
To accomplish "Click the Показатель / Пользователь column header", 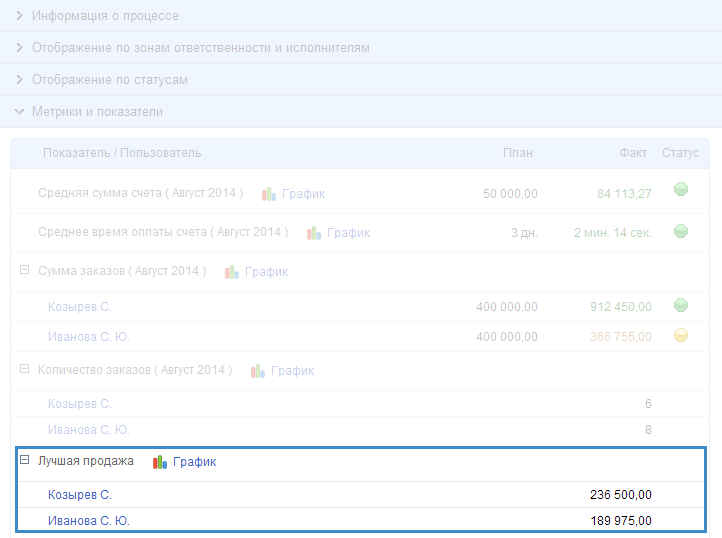I will click(122, 153).
